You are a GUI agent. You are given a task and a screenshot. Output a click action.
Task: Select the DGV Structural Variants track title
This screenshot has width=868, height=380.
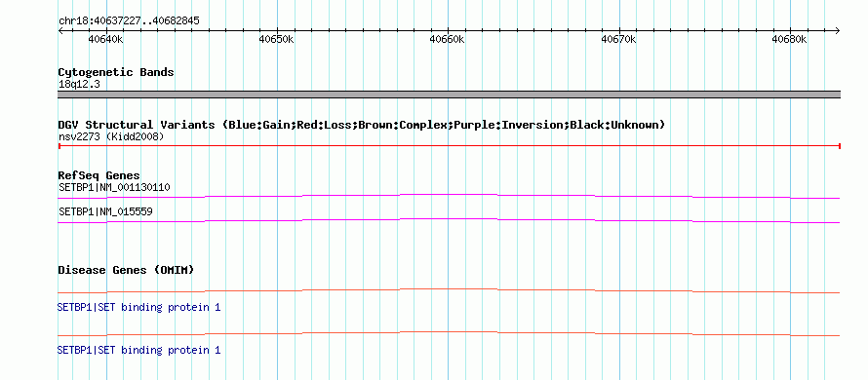point(361,125)
